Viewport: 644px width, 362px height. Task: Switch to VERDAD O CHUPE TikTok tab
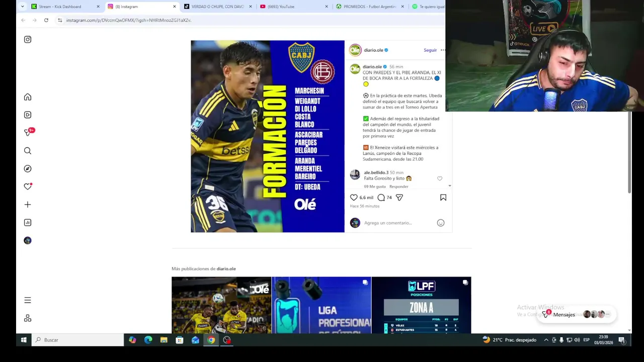click(217, 7)
